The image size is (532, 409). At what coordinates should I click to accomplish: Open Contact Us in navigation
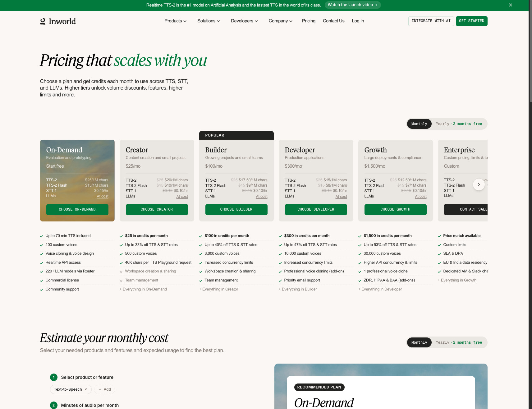coord(334,21)
